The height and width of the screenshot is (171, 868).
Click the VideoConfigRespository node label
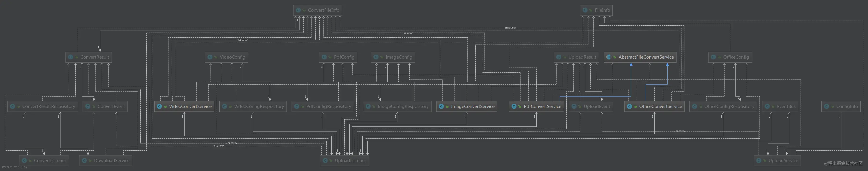point(259,107)
